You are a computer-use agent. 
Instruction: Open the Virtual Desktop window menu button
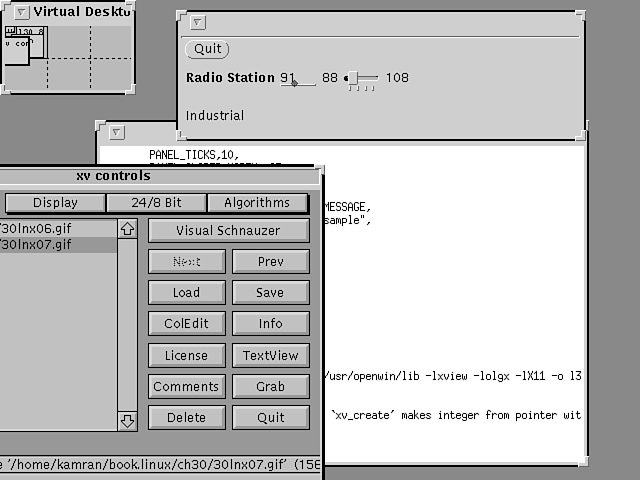click(x=22, y=12)
